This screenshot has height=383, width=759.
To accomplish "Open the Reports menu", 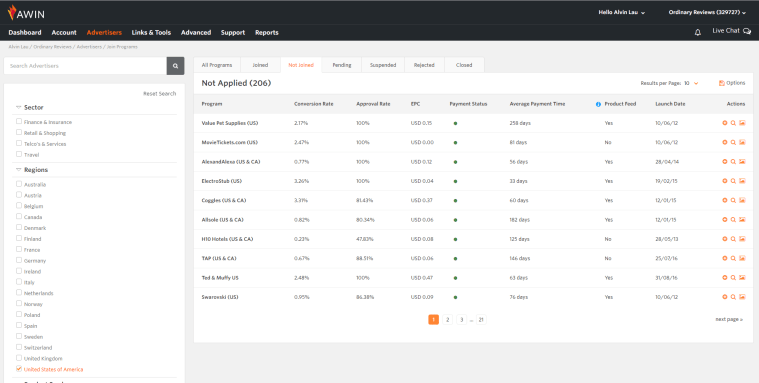I will [267, 32].
